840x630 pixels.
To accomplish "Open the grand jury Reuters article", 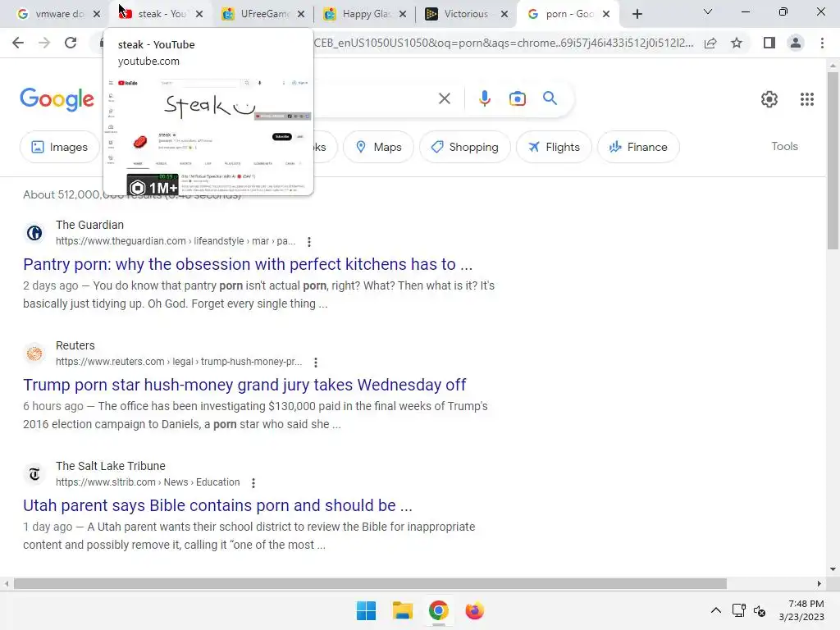I will (x=244, y=385).
